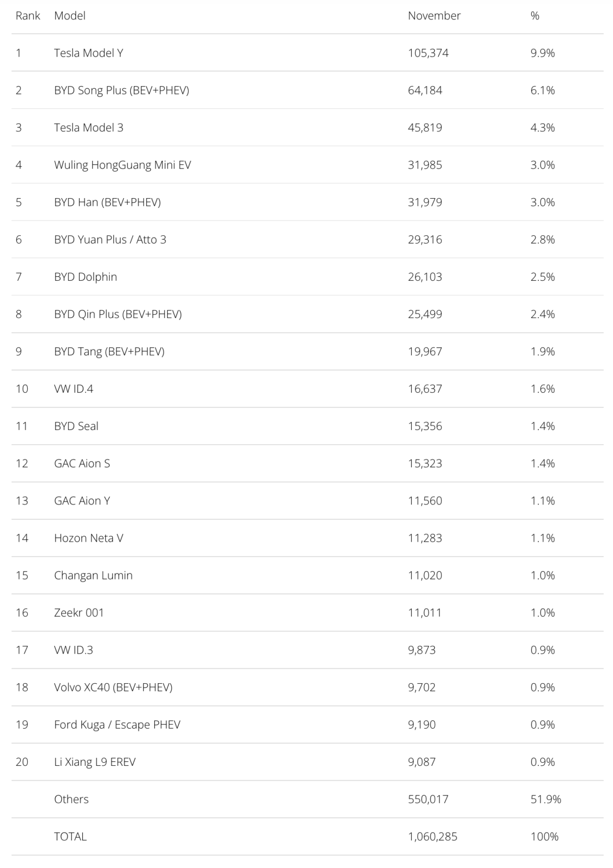
Task: Select BYD Yuan Plus / Atto 3
Action: tap(110, 239)
